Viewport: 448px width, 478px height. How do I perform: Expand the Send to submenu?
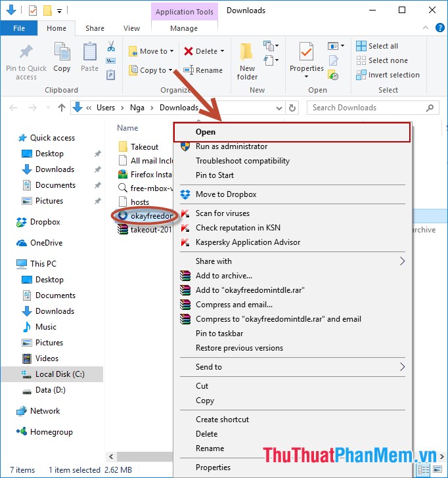click(x=403, y=367)
